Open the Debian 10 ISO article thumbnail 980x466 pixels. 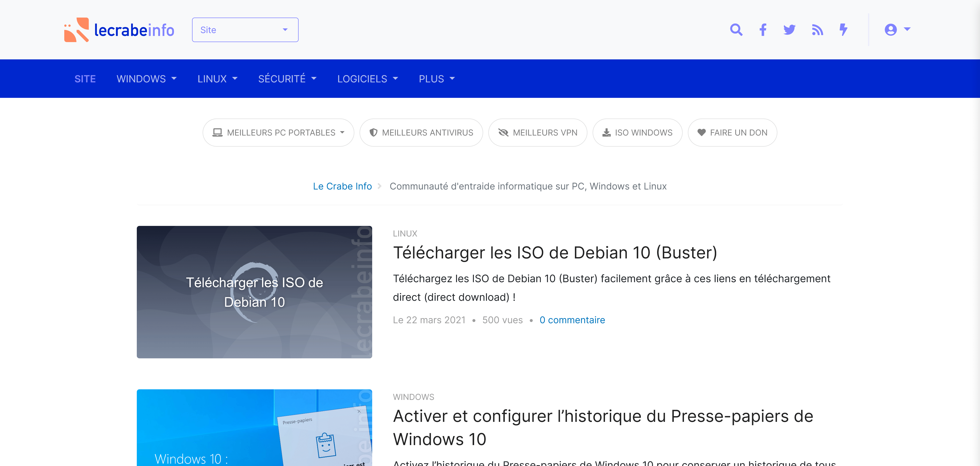(x=254, y=292)
